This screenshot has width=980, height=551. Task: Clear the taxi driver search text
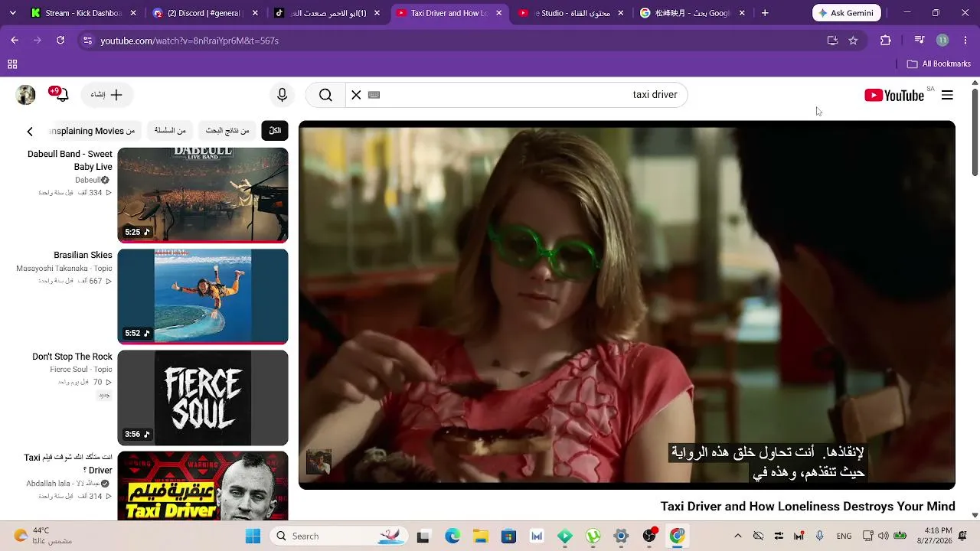[356, 95]
